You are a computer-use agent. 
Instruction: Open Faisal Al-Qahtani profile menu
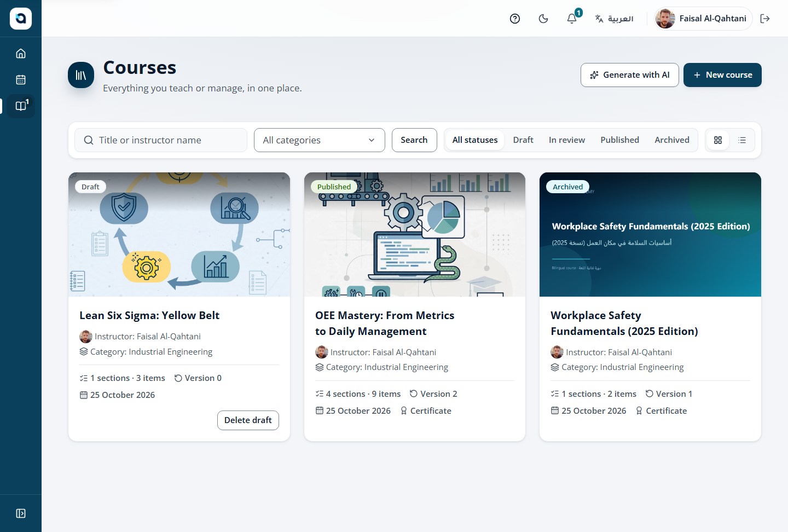click(704, 19)
